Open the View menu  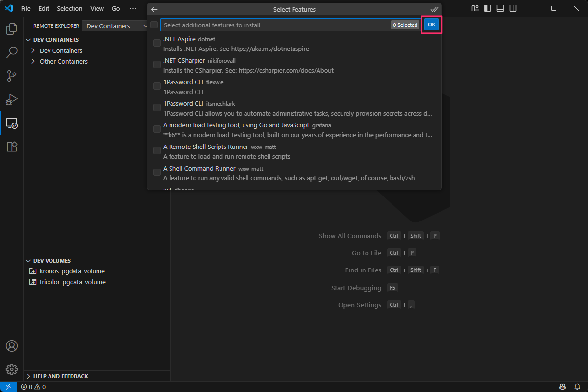pos(97,8)
